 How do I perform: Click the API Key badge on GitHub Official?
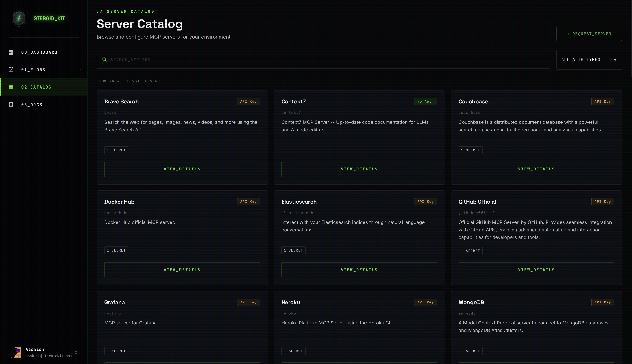click(x=603, y=202)
